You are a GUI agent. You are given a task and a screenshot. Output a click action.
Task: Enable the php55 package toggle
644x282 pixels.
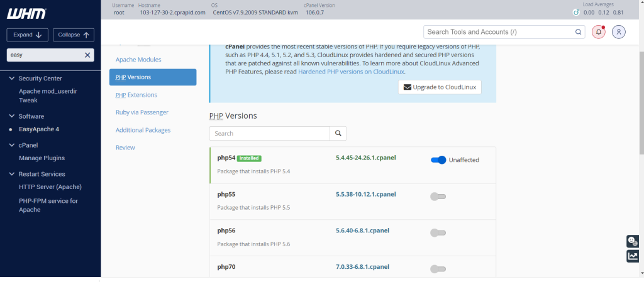[438, 197]
